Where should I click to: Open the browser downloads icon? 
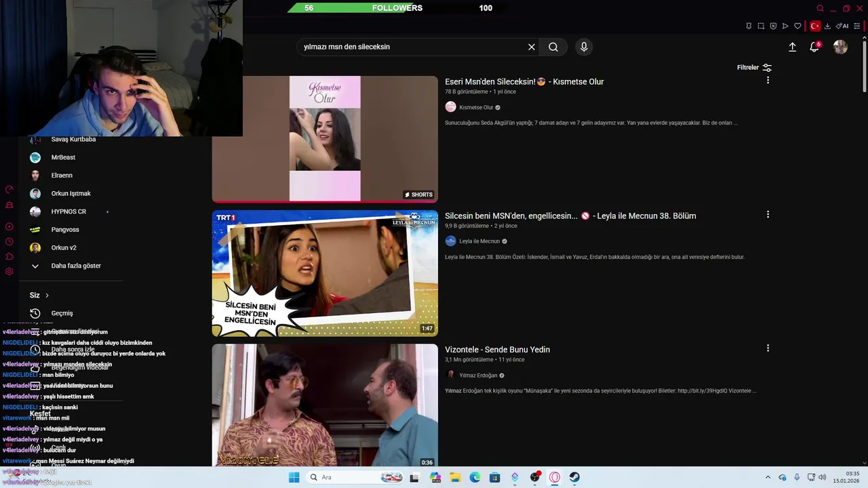coord(827,26)
